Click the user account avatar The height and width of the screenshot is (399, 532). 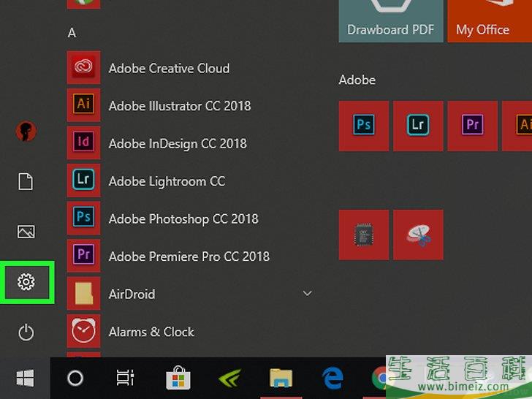[x=26, y=131]
